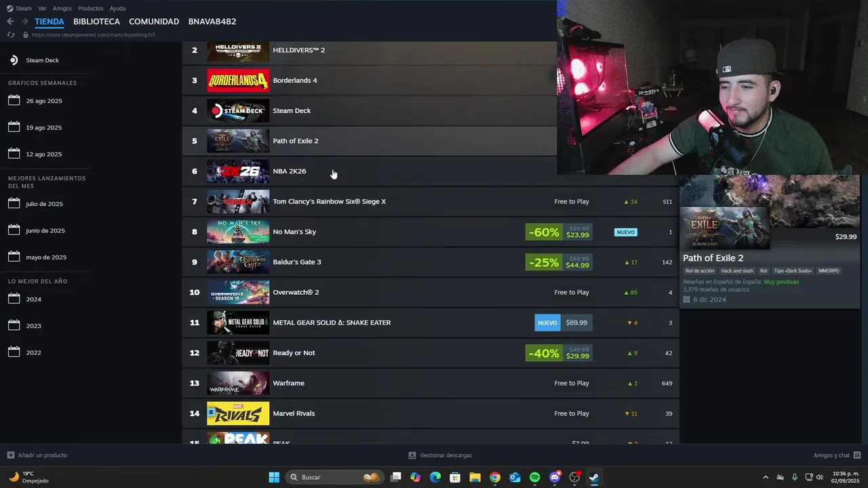Open Task View on the taskbar

[x=396, y=477]
